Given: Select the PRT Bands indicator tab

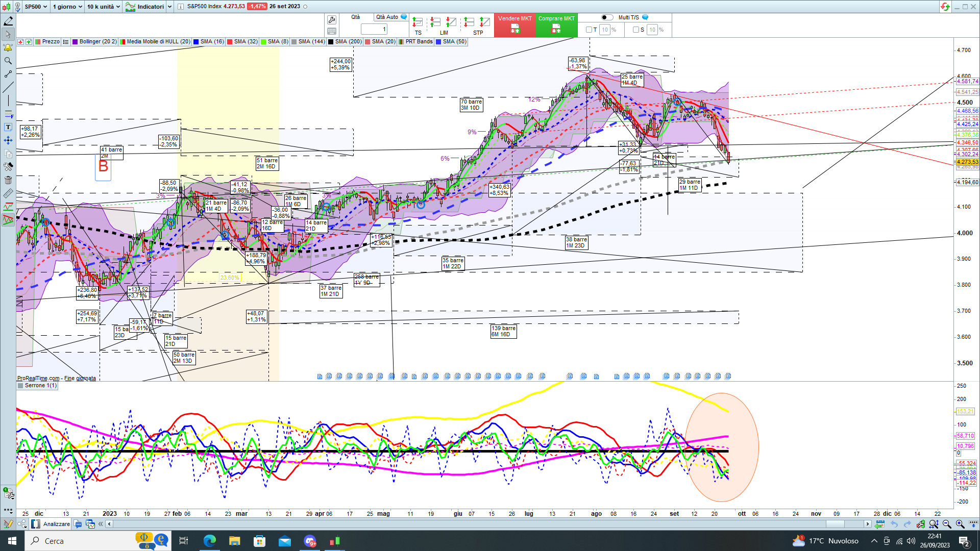Looking at the screenshot, I should [x=415, y=42].
